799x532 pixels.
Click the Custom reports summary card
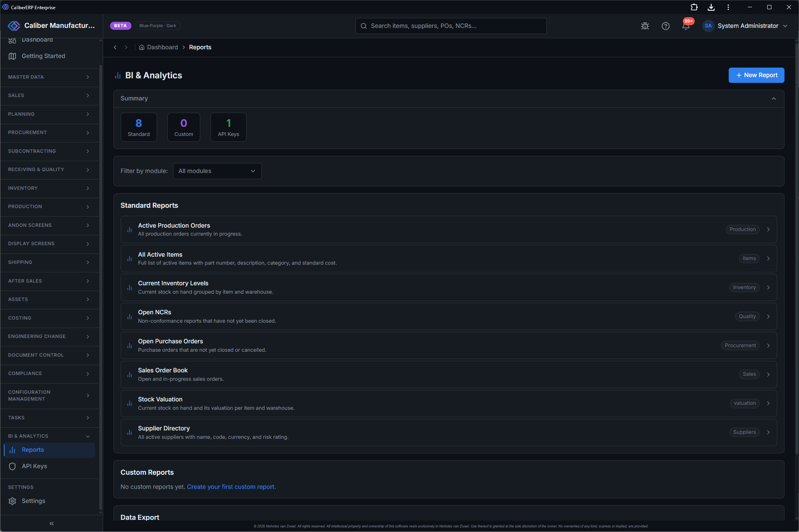(x=184, y=127)
